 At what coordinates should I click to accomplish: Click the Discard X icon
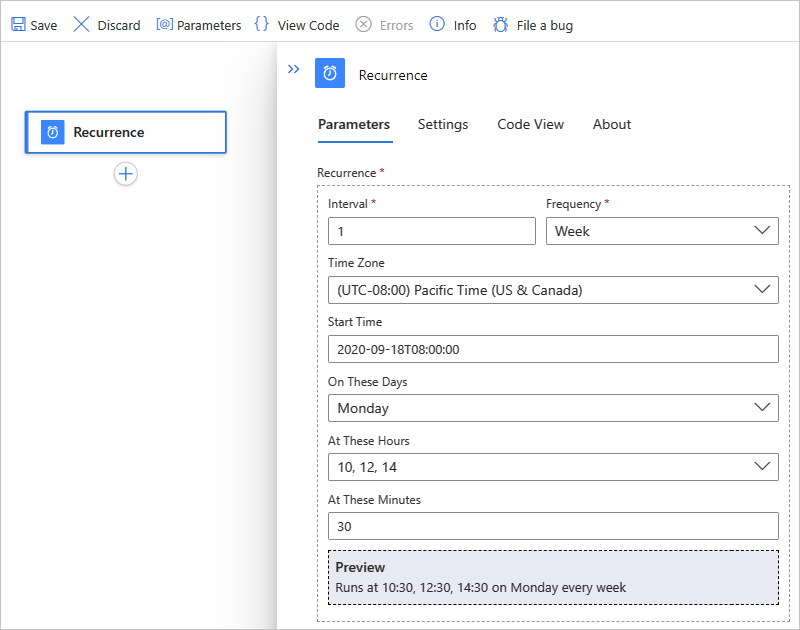coord(82,25)
